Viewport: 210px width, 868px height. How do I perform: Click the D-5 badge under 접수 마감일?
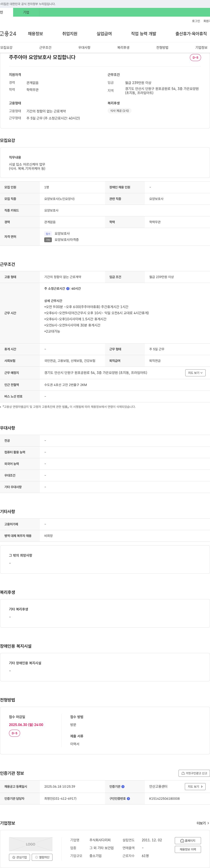14,733
